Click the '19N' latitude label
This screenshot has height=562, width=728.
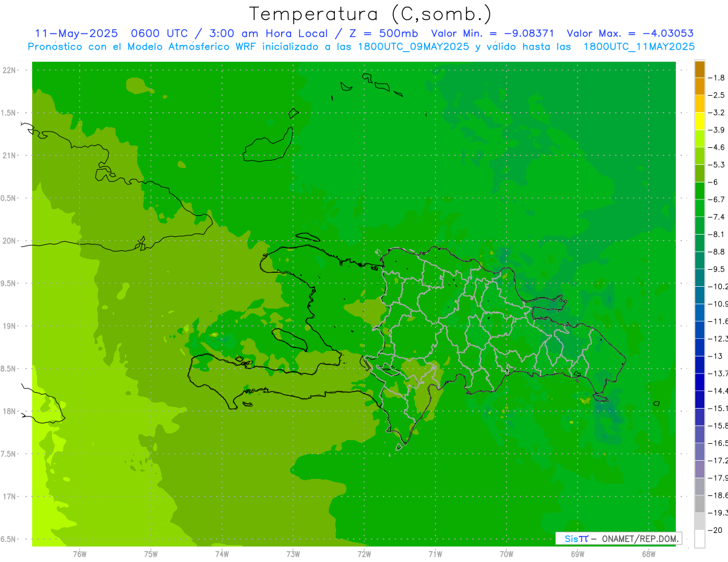[10, 326]
